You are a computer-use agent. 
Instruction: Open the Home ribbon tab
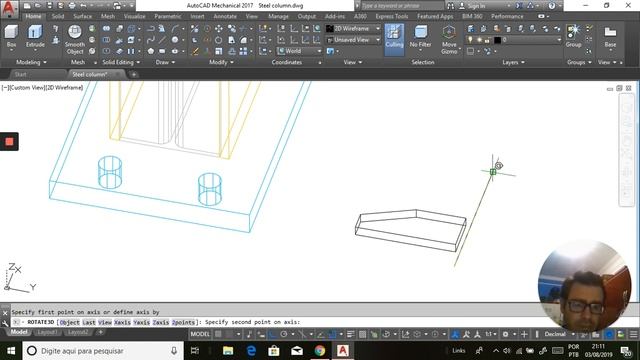click(x=33, y=16)
